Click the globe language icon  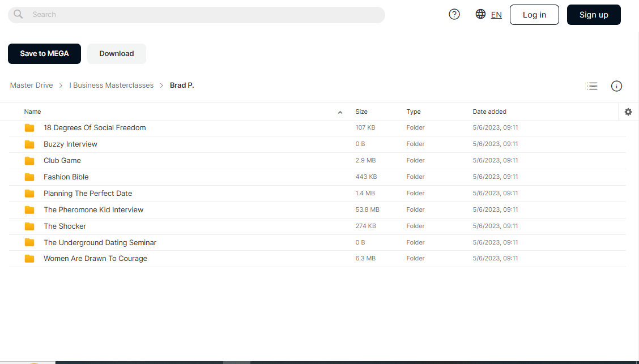pos(480,14)
